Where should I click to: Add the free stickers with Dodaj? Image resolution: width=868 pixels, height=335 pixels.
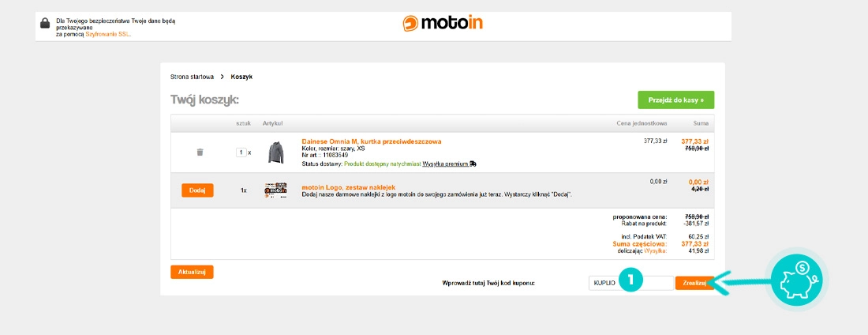197,190
